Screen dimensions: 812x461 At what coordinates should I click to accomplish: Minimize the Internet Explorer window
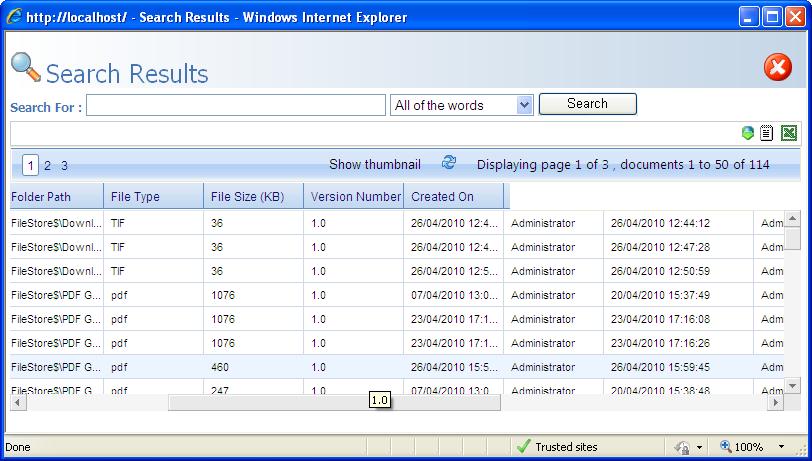(748, 17)
